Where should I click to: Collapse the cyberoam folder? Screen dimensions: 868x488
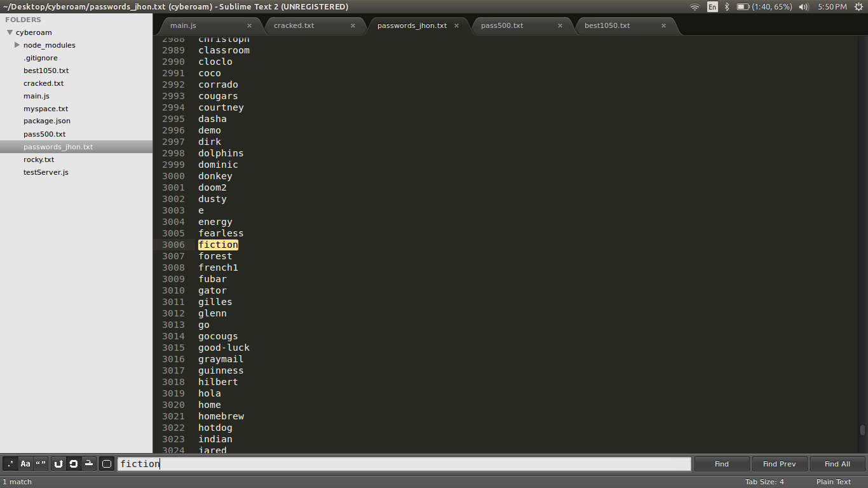[10, 32]
